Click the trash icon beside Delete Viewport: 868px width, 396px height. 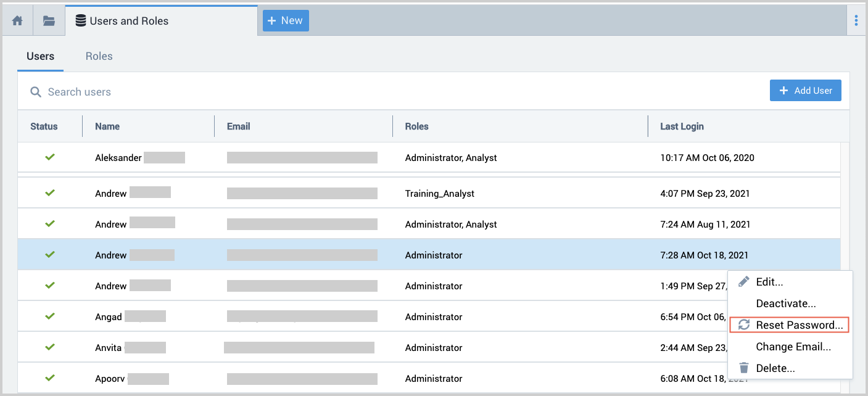[x=744, y=368]
